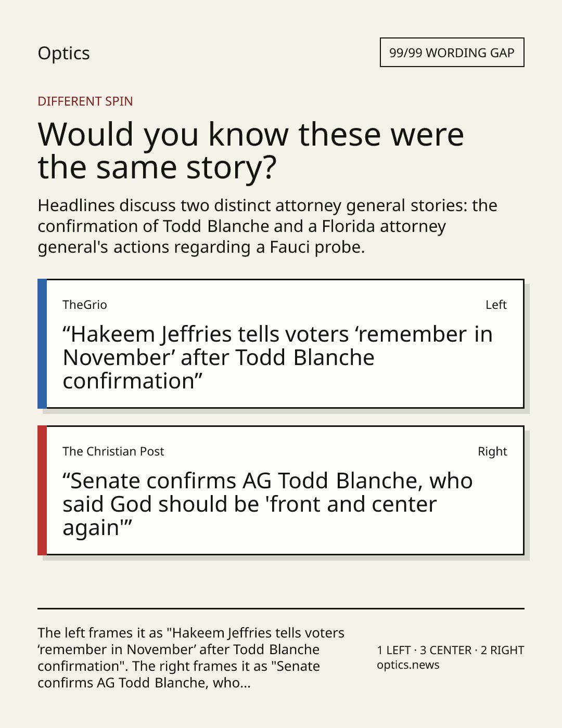This screenshot has width=562, height=728.
Task: Open TheGrio headline card
Action: (x=281, y=344)
